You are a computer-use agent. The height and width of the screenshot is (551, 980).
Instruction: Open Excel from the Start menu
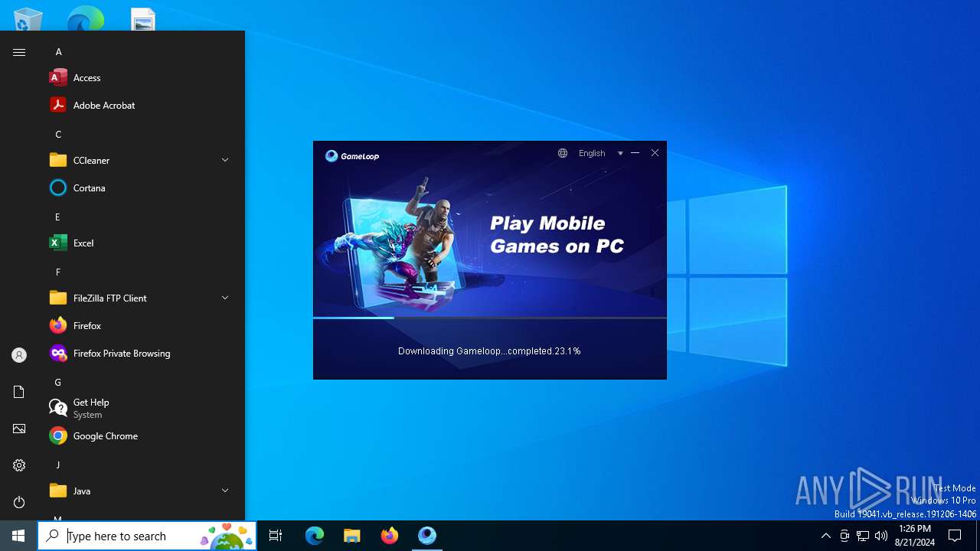coord(138,243)
